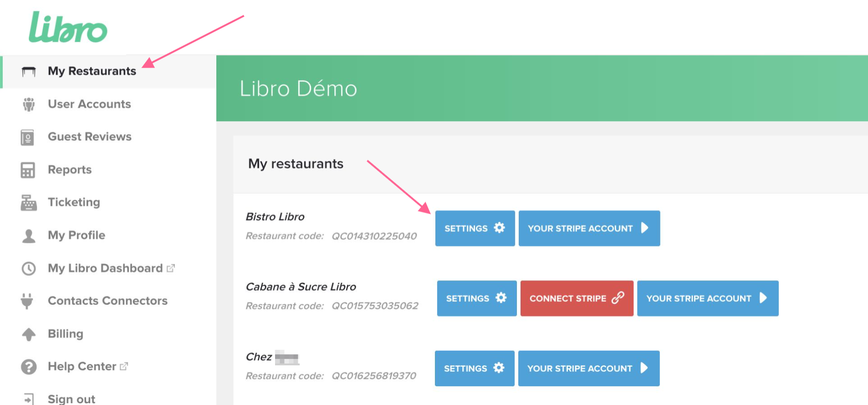The image size is (868, 405).
Task: Open Settings for Bistro Libro
Action: [x=475, y=228]
